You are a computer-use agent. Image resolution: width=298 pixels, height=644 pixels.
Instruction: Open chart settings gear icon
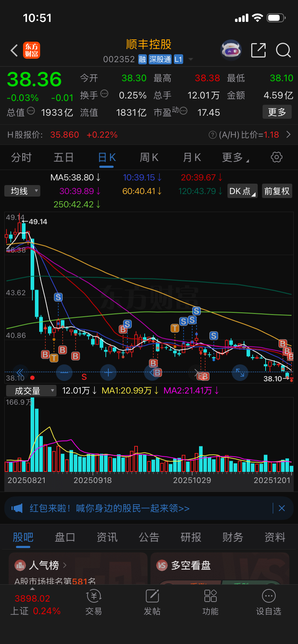pos(276,157)
